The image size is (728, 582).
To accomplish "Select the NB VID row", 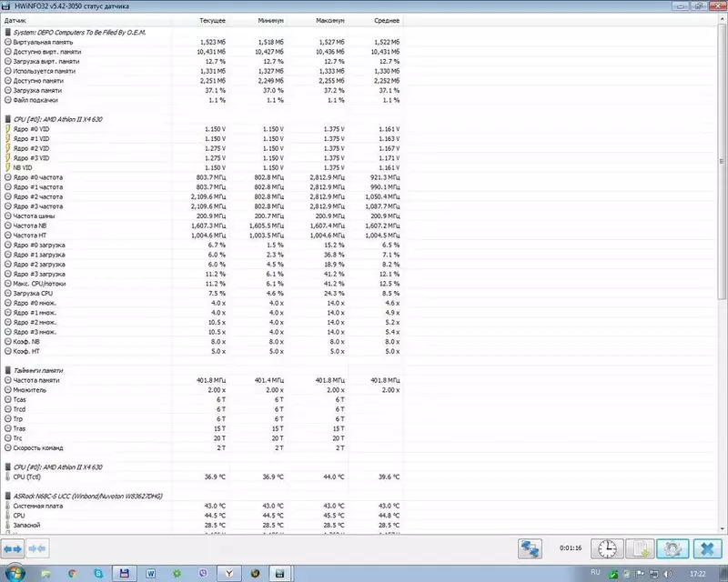I will (202, 167).
